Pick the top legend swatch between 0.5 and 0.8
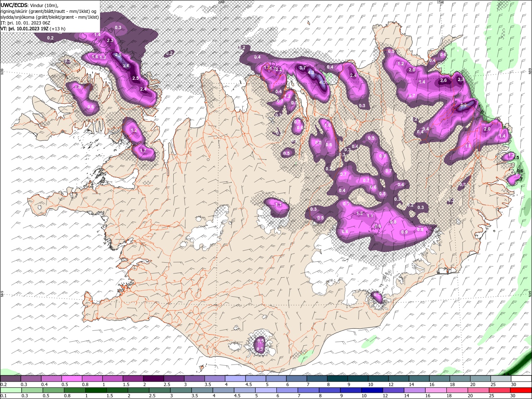Viewport: 532px width, 399px height. 72,379
